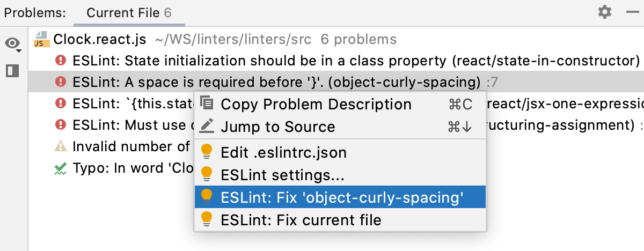Select the Current File tab

[x=129, y=12]
